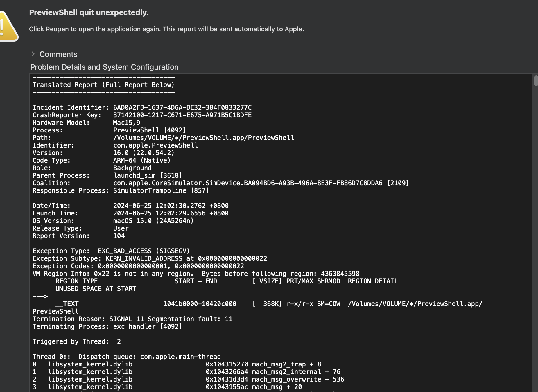The width and height of the screenshot is (538, 392).
Task: Click the Comments section label
Action: (58, 54)
